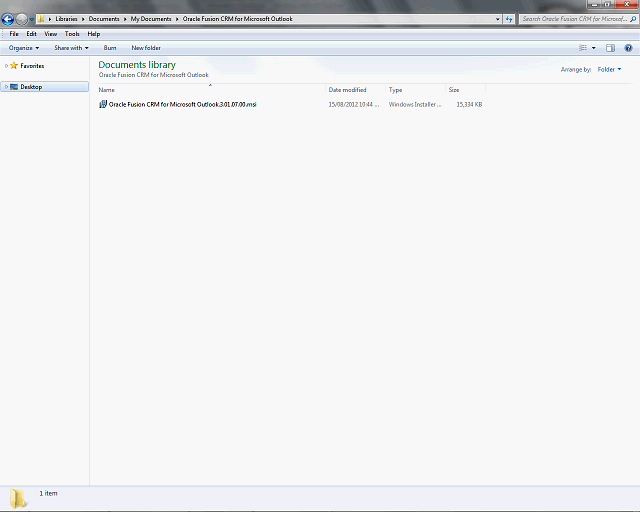Viewport: 640px width, 512px height.
Task: Sort by Name column header
Action: click(211, 90)
